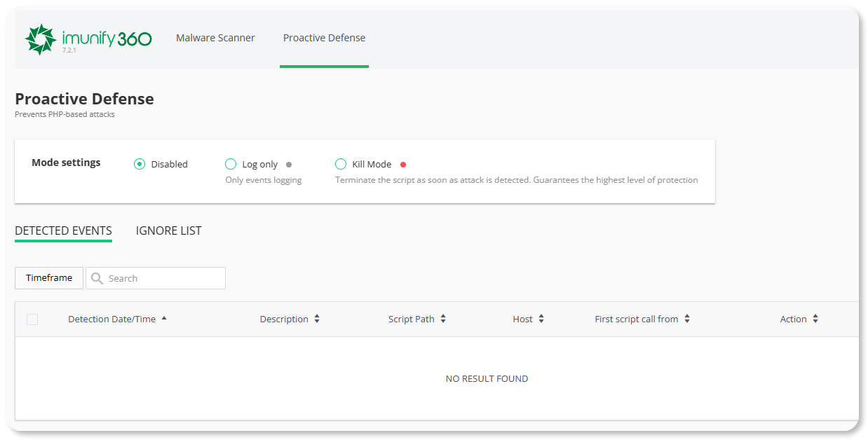Click the Proactive Defense page heading
This screenshot has width=868, height=440.
84,99
